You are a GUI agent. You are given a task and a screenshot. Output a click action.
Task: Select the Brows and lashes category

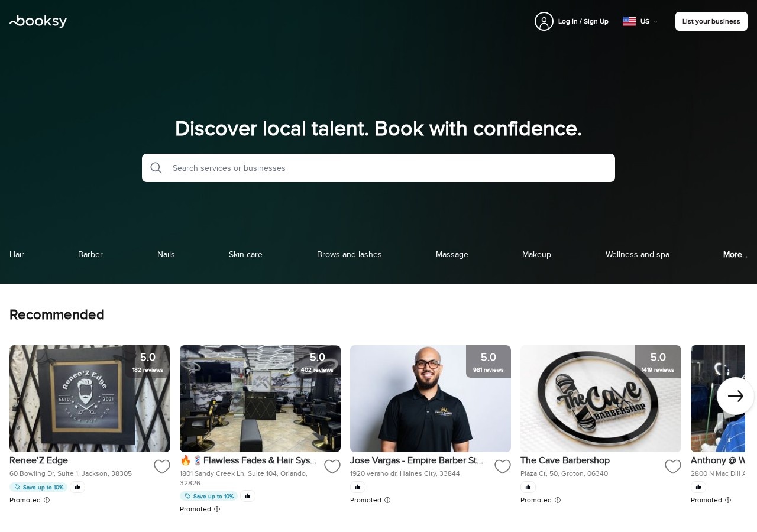[x=350, y=254]
